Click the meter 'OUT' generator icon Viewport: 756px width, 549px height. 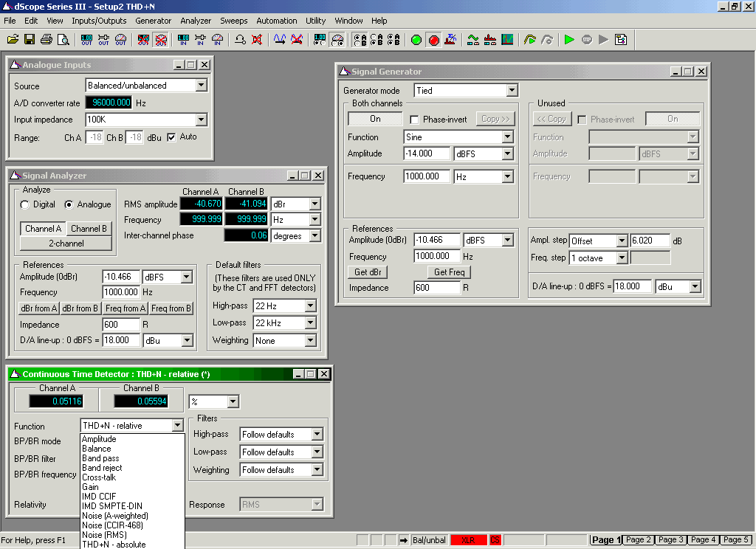tap(120, 40)
